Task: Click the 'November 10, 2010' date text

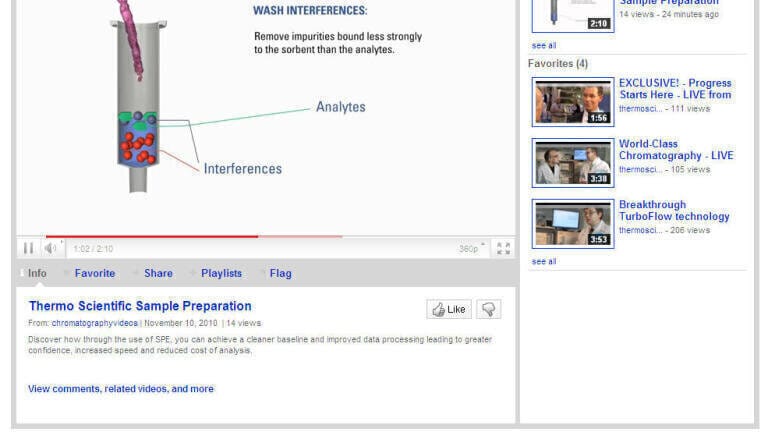Action: tap(181, 323)
